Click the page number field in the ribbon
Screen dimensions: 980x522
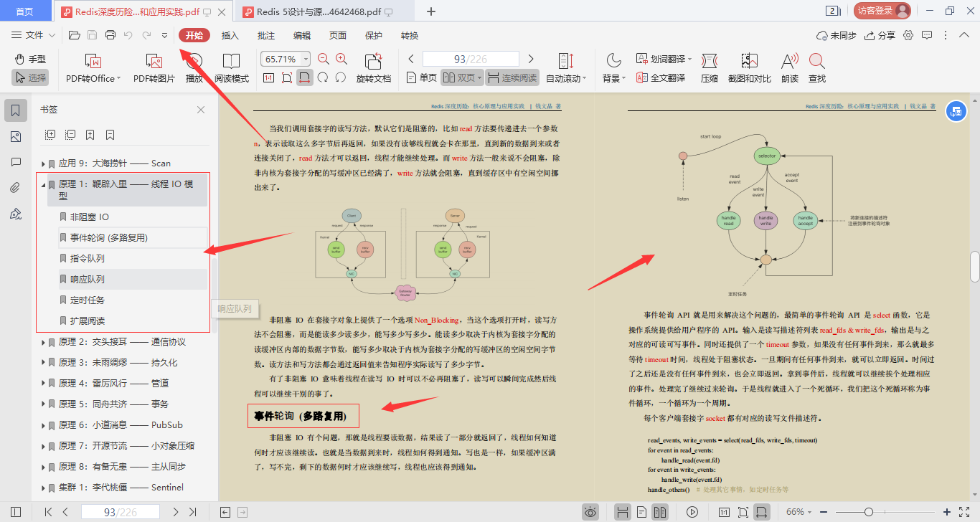[x=471, y=59]
